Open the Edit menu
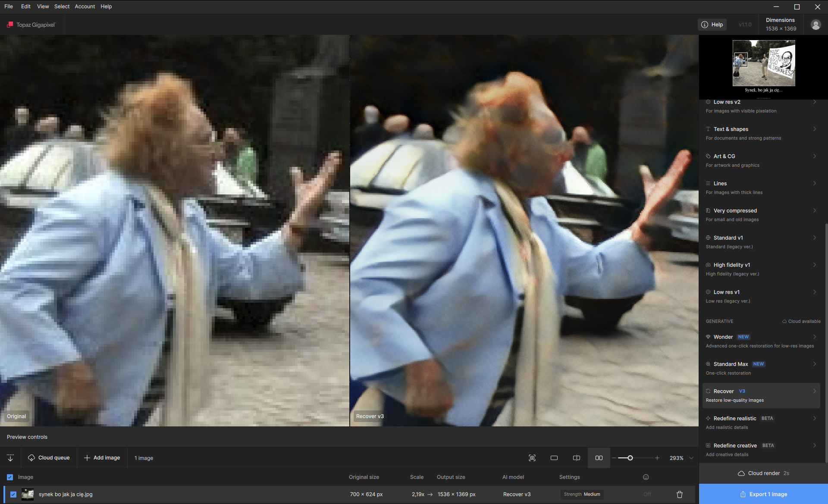 pos(25,6)
